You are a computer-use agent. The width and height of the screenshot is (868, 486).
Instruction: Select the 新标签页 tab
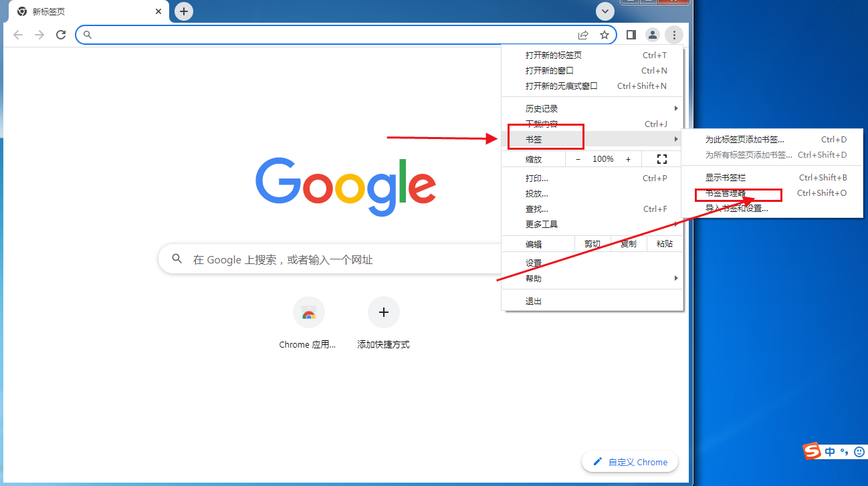(x=90, y=11)
